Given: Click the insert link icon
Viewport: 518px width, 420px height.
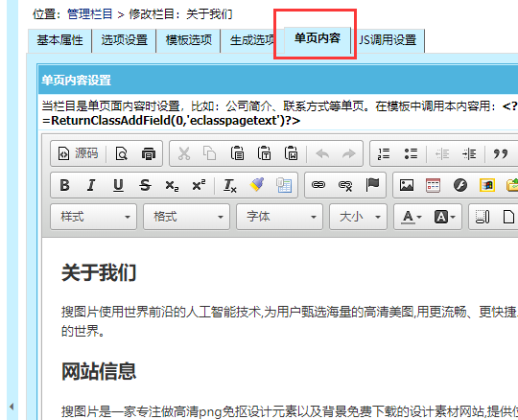Looking at the screenshot, I should tap(318, 185).
